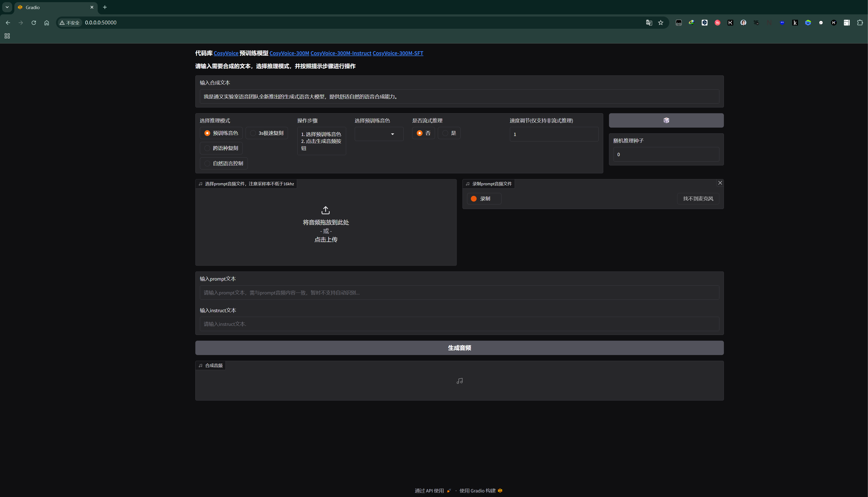Open the browser extensions puzzle icon
The height and width of the screenshot is (497, 868).
point(860,23)
